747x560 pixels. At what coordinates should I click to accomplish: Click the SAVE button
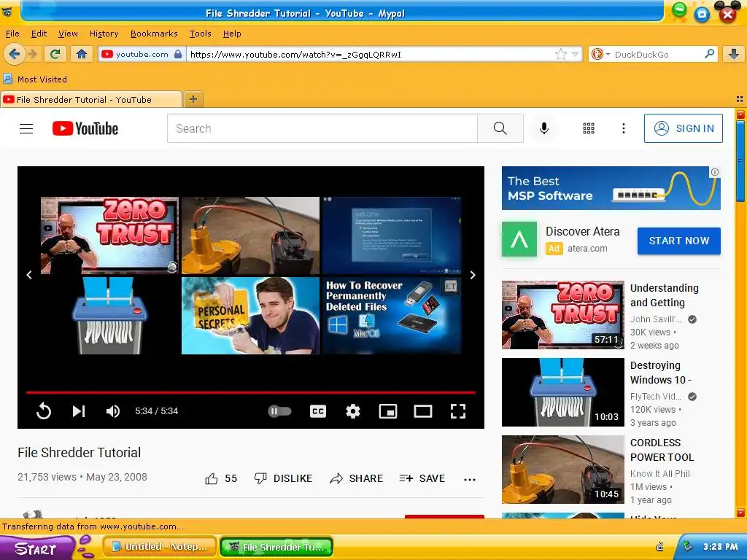[x=422, y=478]
